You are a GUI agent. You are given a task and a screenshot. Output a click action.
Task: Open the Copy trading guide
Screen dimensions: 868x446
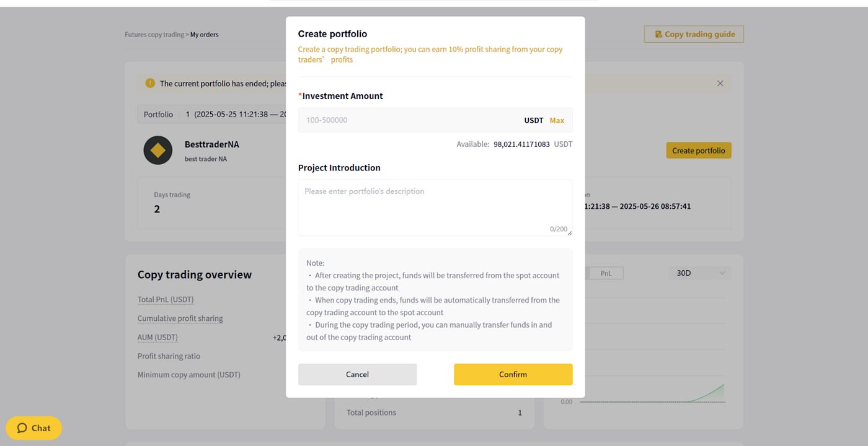point(694,34)
